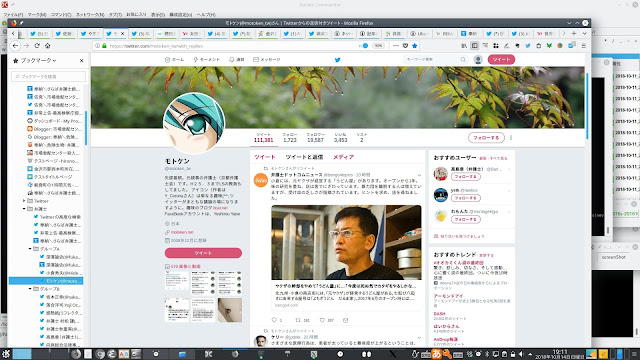
Task: Click the green extension icon in Firefox toolbar
Action: pyautogui.click(x=549, y=46)
